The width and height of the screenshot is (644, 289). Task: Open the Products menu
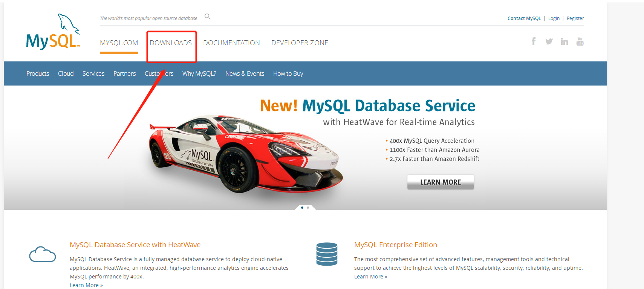point(38,73)
